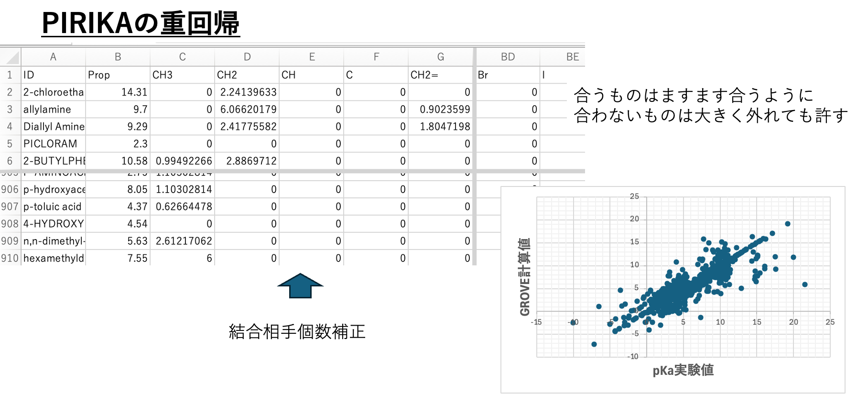Click the cell 0.9023599
This screenshot has width=868, height=394.
[441, 109]
